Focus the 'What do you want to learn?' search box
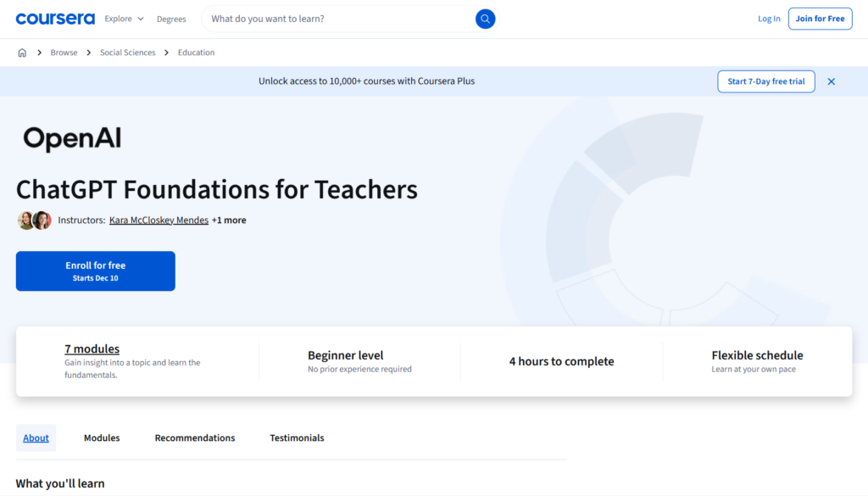Image resolution: width=868 pixels, height=496 pixels. [339, 19]
